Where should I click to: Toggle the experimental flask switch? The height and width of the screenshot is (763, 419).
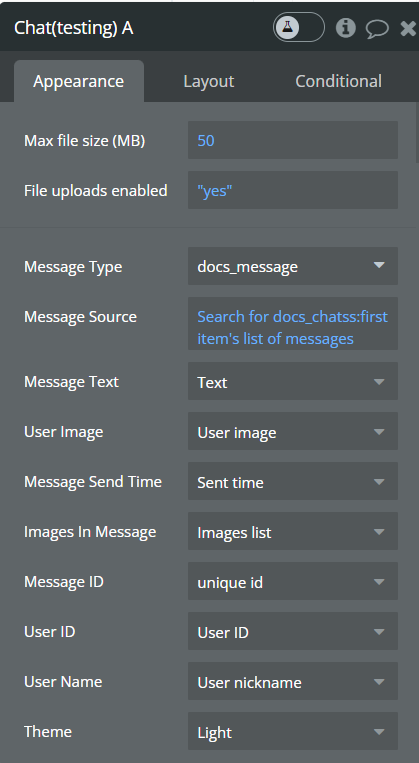298,27
